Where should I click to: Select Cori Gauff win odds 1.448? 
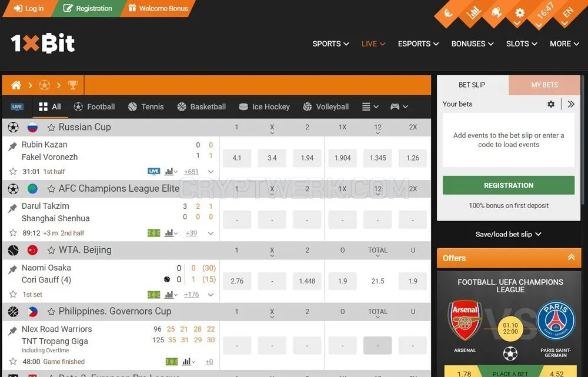tap(307, 281)
